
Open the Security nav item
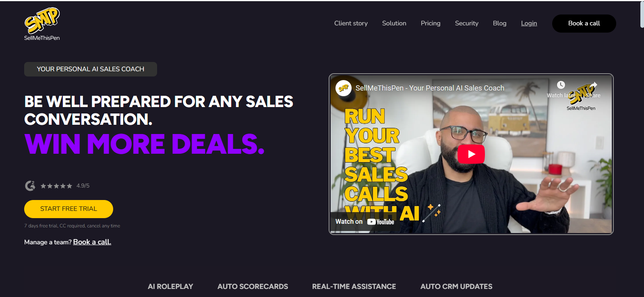(466, 23)
